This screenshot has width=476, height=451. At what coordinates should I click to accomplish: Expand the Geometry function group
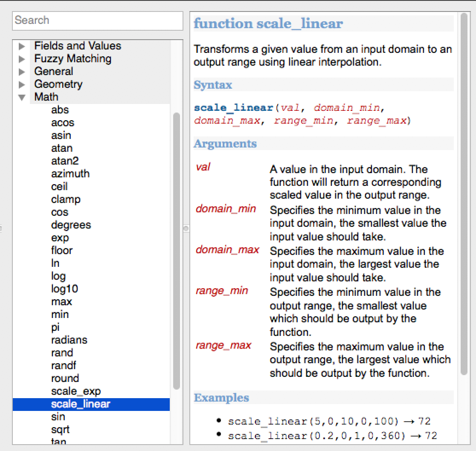click(x=22, y=84)
